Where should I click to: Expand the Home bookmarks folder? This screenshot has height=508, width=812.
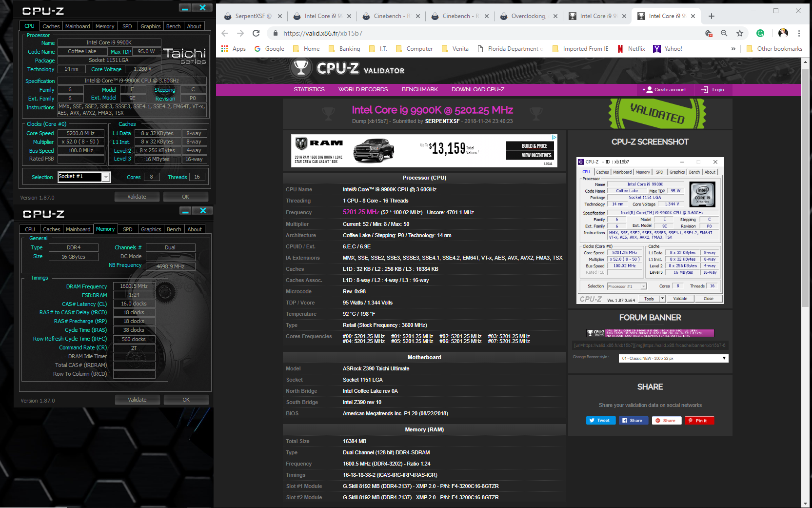point(306,49)
